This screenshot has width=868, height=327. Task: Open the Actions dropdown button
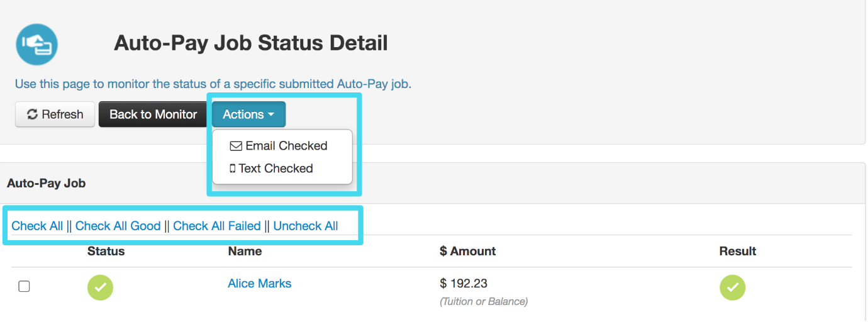(248, 114)
